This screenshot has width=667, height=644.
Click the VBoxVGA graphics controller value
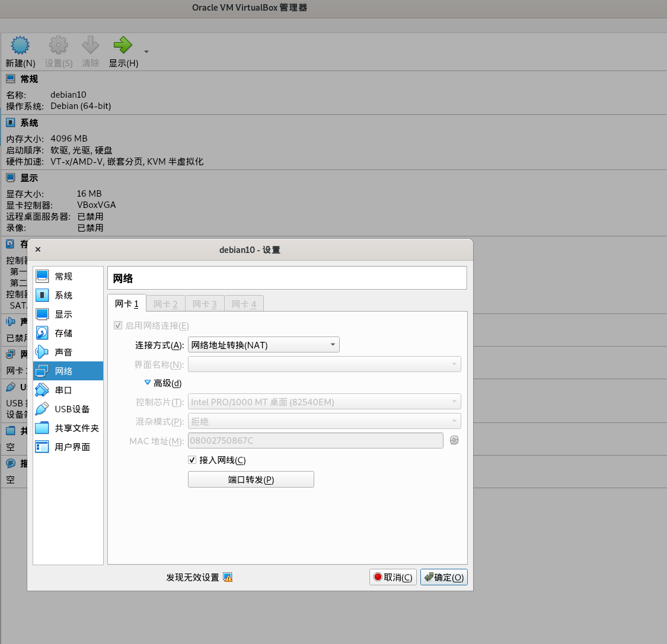[x=97, y=205]
